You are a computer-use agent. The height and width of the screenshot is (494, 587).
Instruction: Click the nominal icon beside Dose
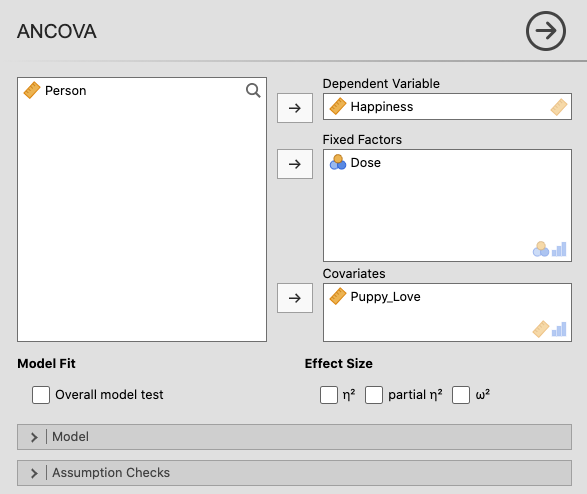point(338,162)
